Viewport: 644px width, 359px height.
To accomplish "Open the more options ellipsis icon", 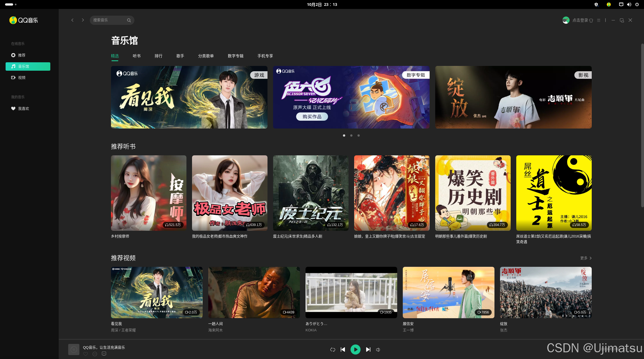I will pyautogui.click(x=95, y=354).
